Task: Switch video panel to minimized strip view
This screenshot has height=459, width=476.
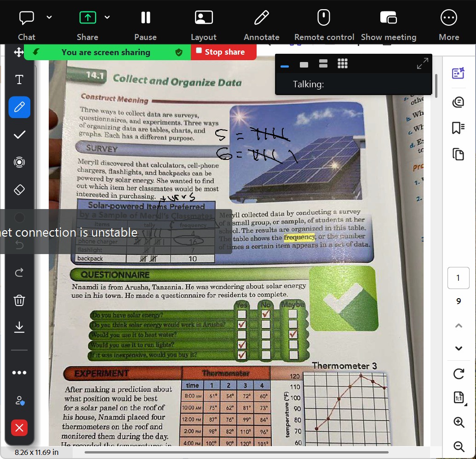Action: coord(284,66)
